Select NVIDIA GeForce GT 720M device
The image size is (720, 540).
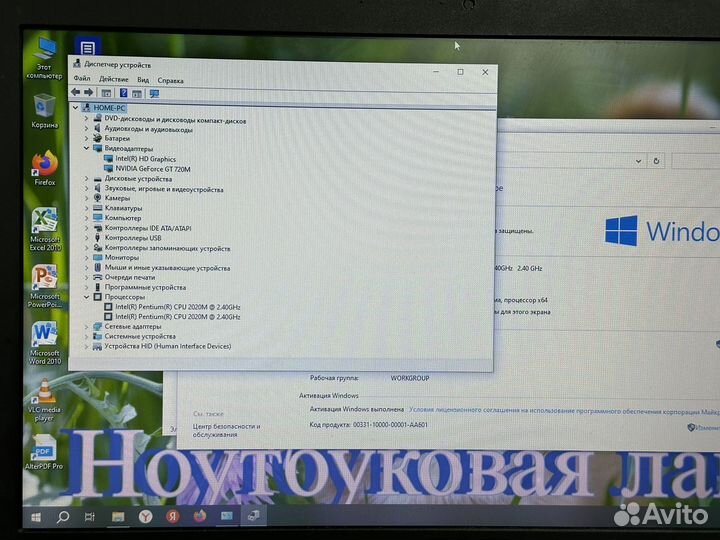click(x=152, y=169)
